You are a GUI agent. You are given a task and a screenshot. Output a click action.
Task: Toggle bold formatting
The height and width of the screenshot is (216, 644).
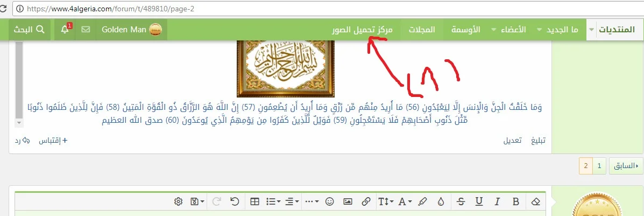click(516, 201)
